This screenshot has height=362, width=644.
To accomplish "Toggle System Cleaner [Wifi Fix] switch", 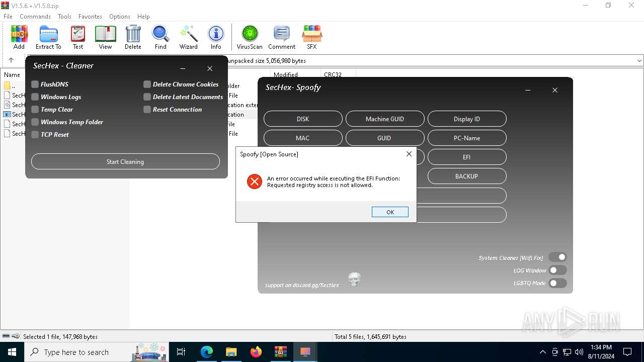I will (x=557, y=257).
